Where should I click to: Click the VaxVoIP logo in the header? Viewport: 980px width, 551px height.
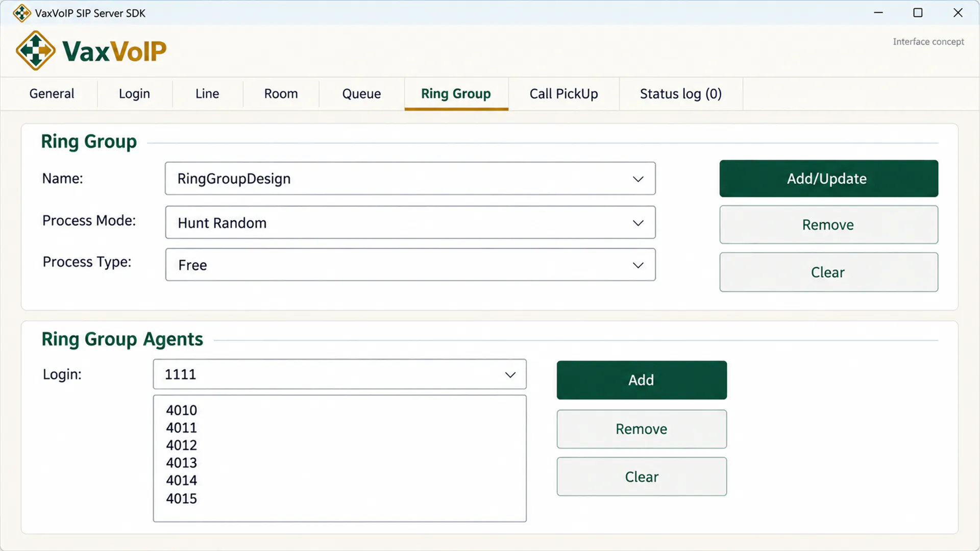(x=91, y=51)
